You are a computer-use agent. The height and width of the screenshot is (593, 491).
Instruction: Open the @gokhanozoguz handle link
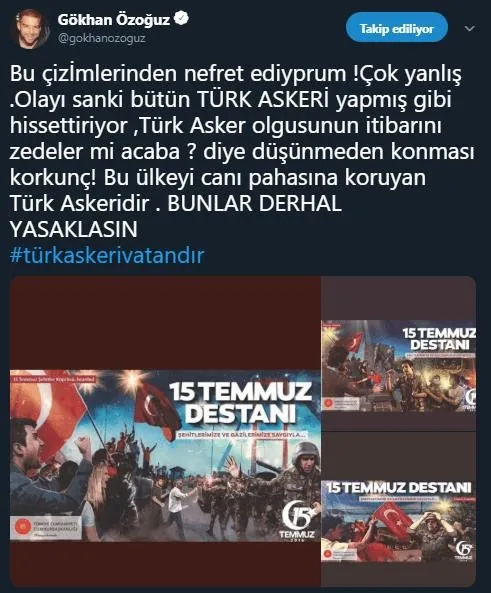[101, 38]
